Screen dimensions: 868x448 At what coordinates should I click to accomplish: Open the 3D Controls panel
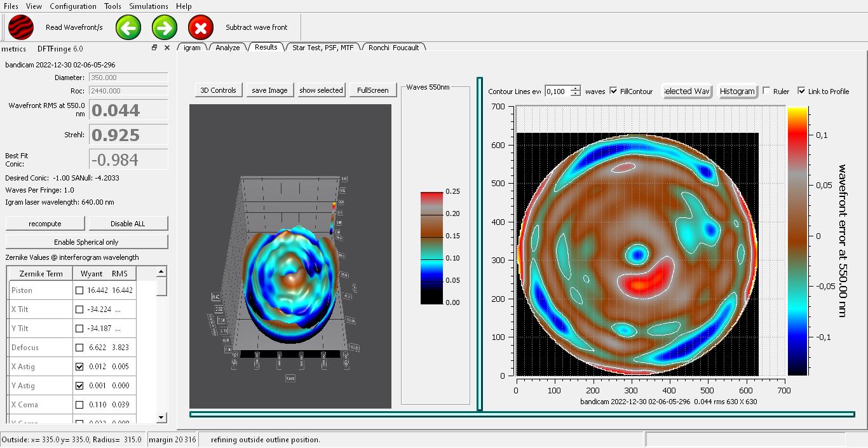point(218,90)
